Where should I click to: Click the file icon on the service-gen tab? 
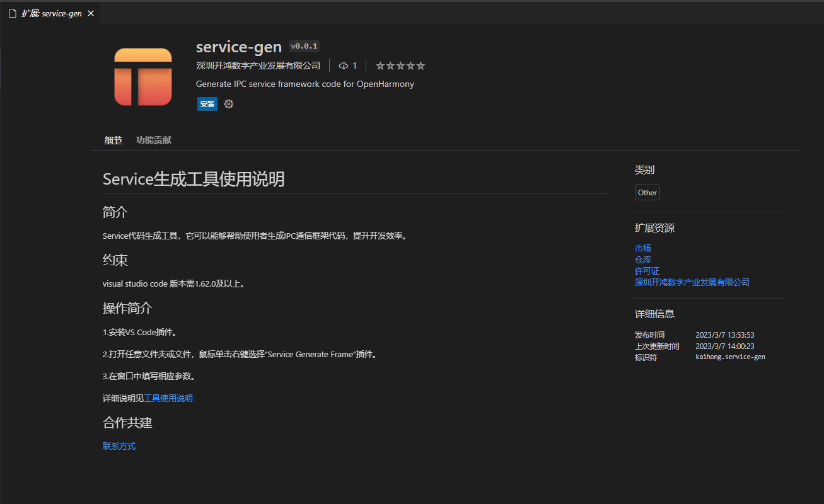point(12,13)
